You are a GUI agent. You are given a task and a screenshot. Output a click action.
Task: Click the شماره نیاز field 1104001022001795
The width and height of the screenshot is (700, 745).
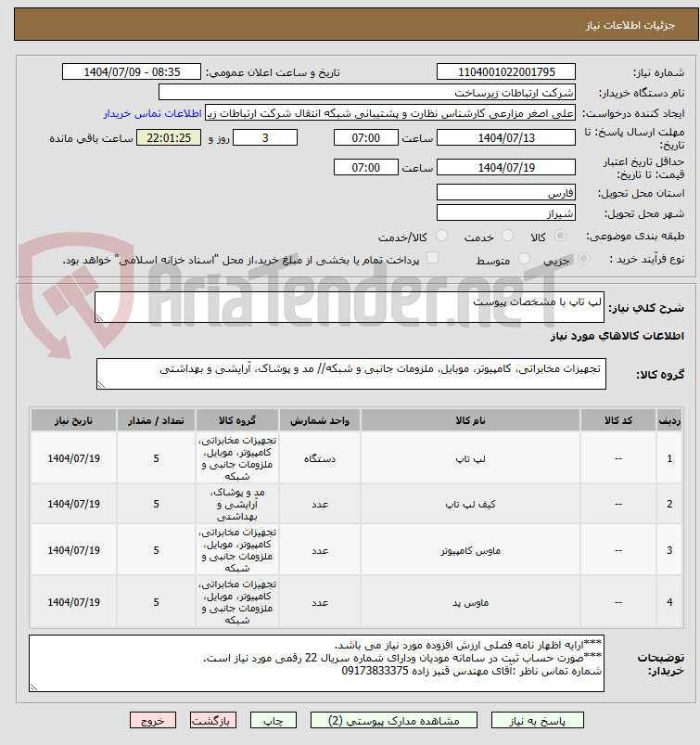(506, 71)
